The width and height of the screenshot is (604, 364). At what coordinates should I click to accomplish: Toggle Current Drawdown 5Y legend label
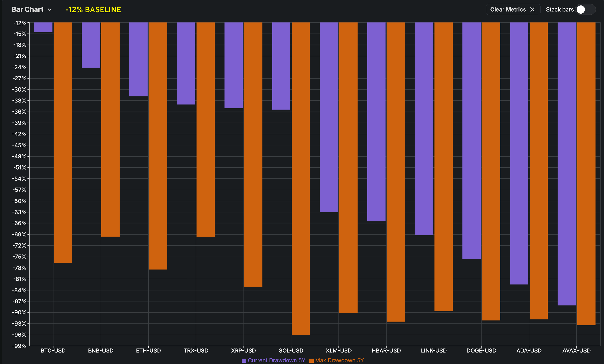(x=276, y=360)
